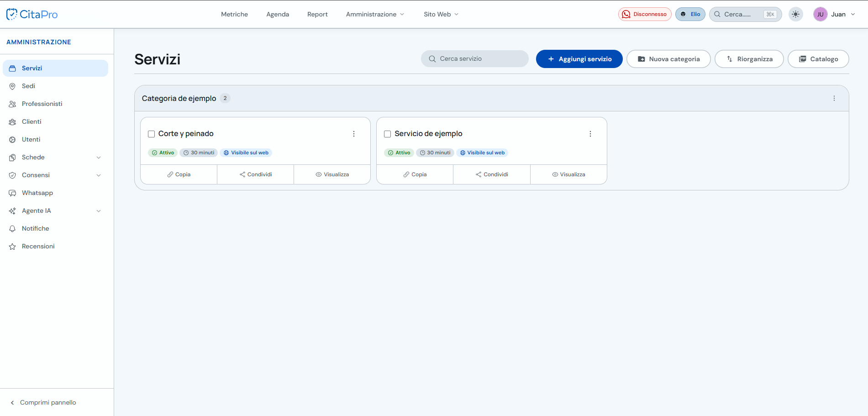
Task: Click the JU user avatar
Action: click(x=820, y=14)
